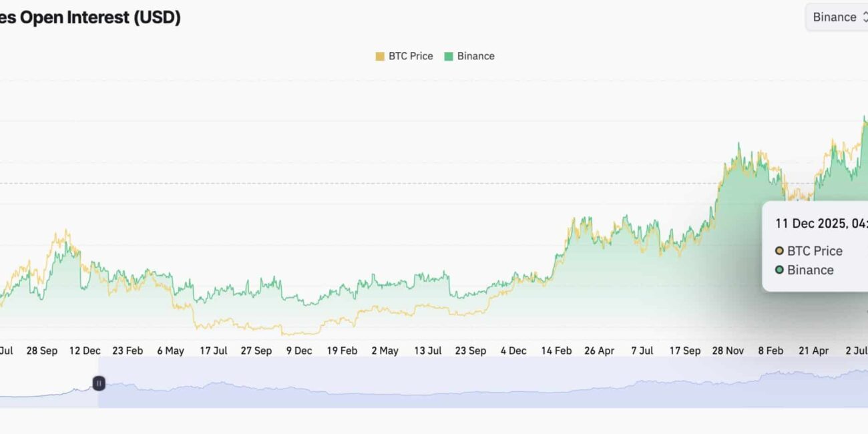Click the 28 Sep axis label

pos(41,351)
